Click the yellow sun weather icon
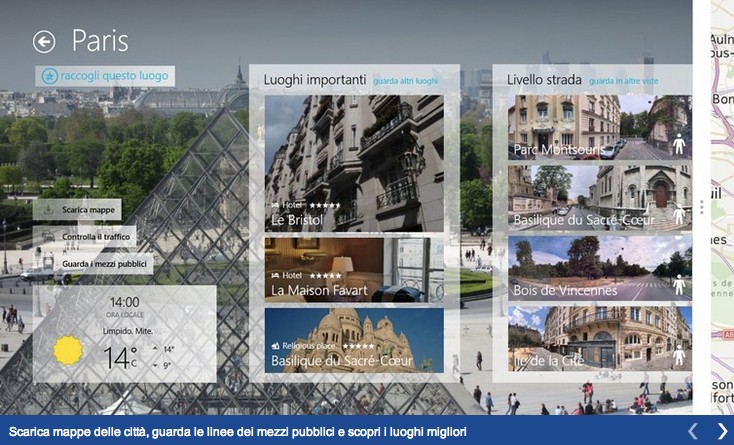 coord(68,350)
